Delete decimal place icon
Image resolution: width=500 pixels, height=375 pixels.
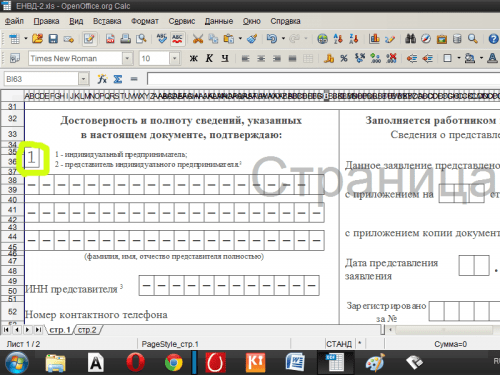(391, 59)
